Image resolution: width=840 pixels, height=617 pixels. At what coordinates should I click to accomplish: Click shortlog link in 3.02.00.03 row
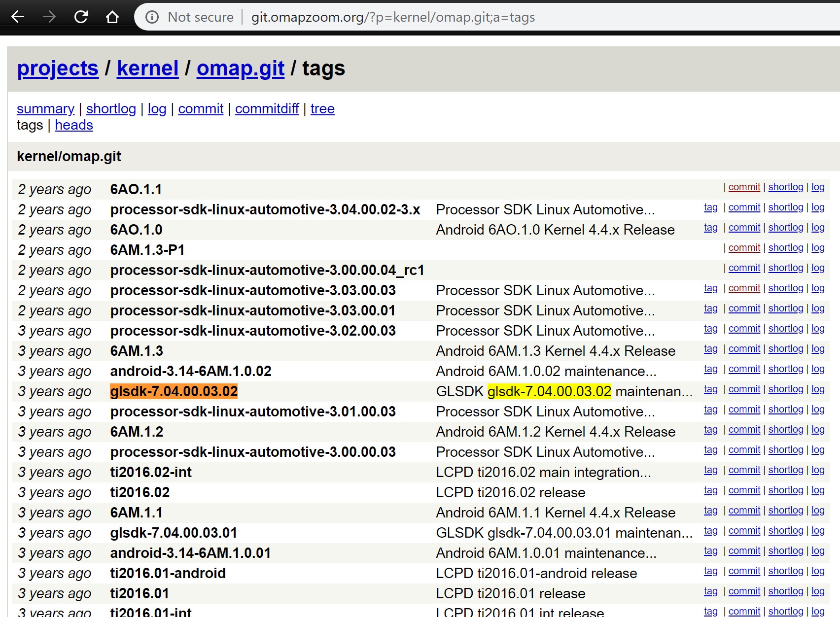(786, 328)
